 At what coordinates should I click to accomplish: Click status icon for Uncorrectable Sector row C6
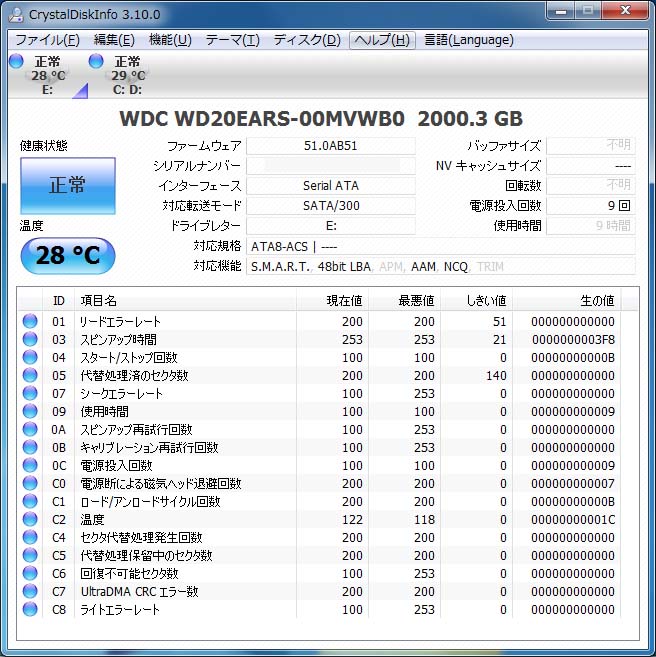coord(30,574)
